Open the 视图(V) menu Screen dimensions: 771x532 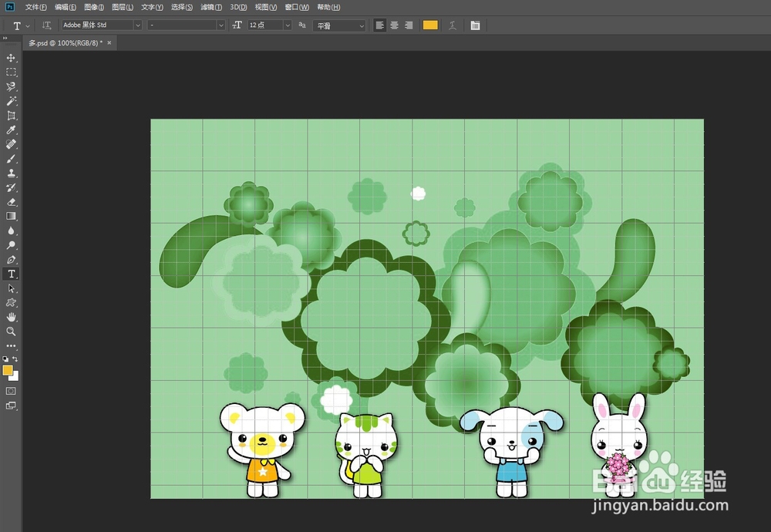[x=265, y=7]
